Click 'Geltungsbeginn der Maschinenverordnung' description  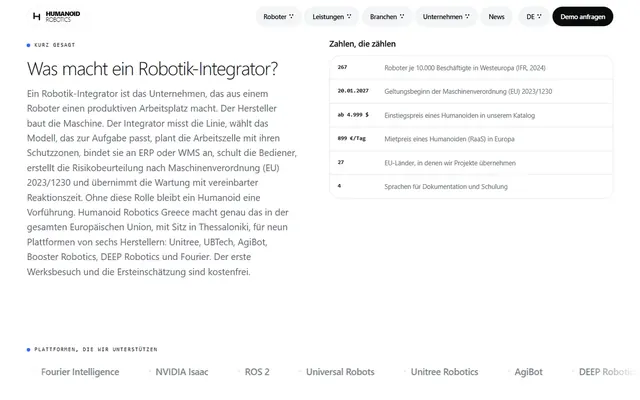tap(468, 91)
